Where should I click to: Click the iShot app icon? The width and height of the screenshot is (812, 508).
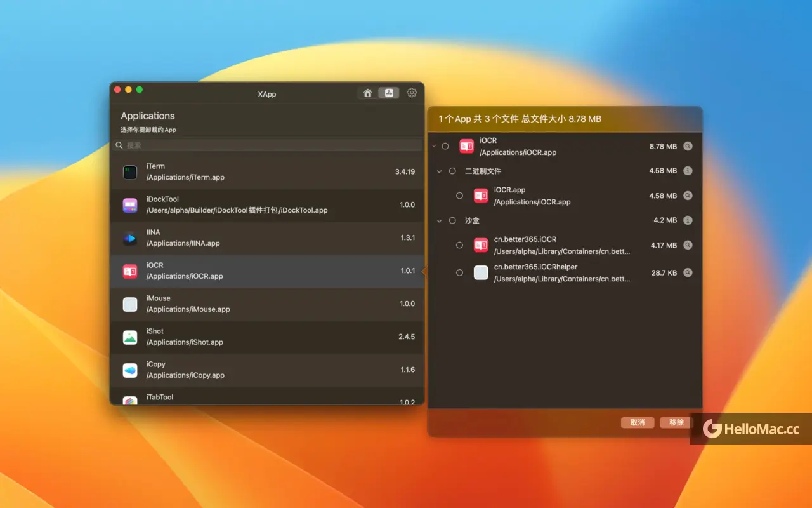coord(130,337)
